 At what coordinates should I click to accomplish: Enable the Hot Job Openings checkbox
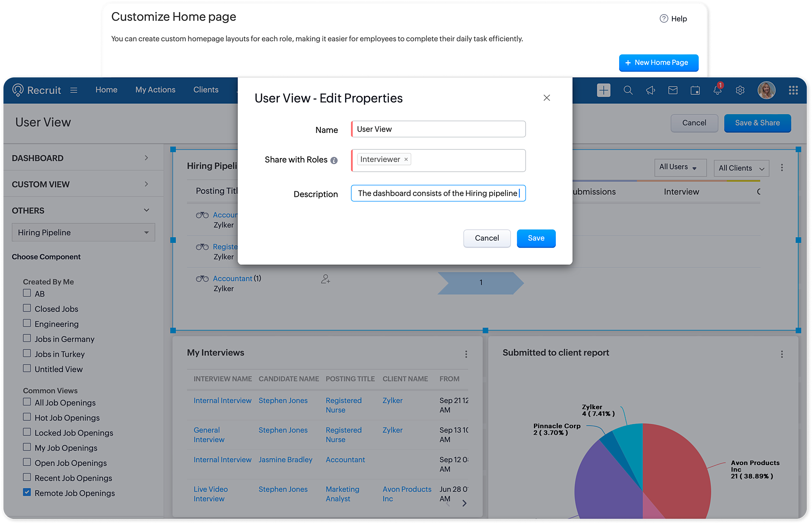coord(27,417)
